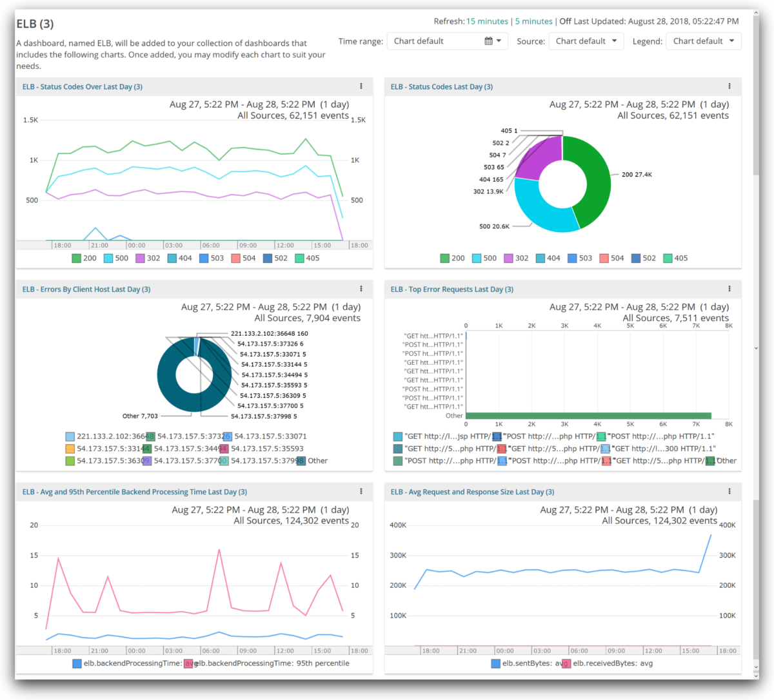Turn auto refresh Off
This screenshot has width=774, height=700.
pyautogui.click(x=566, y=21)
